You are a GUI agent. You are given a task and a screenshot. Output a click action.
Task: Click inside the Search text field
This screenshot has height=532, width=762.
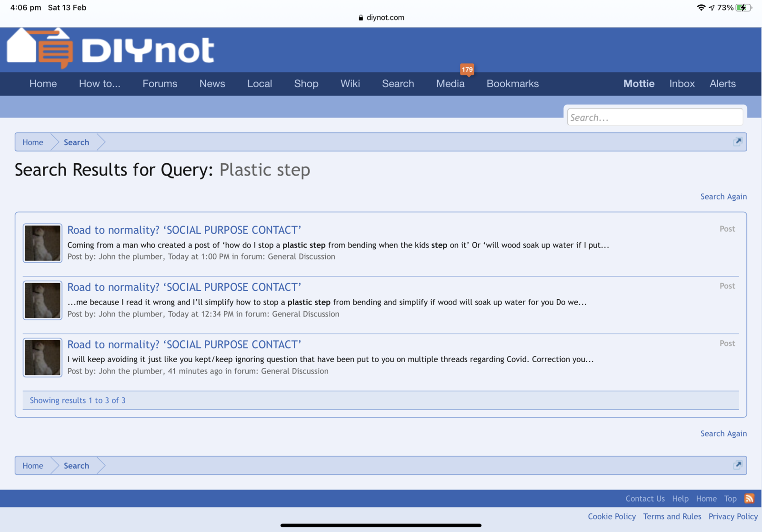click(x=654, y=117)
